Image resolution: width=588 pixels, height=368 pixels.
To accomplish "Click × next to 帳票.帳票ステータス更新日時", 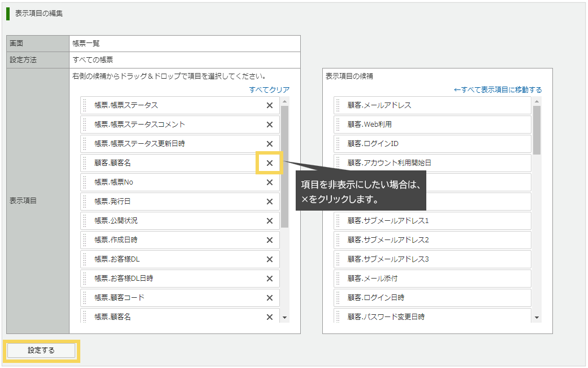I will coord(270,144).
